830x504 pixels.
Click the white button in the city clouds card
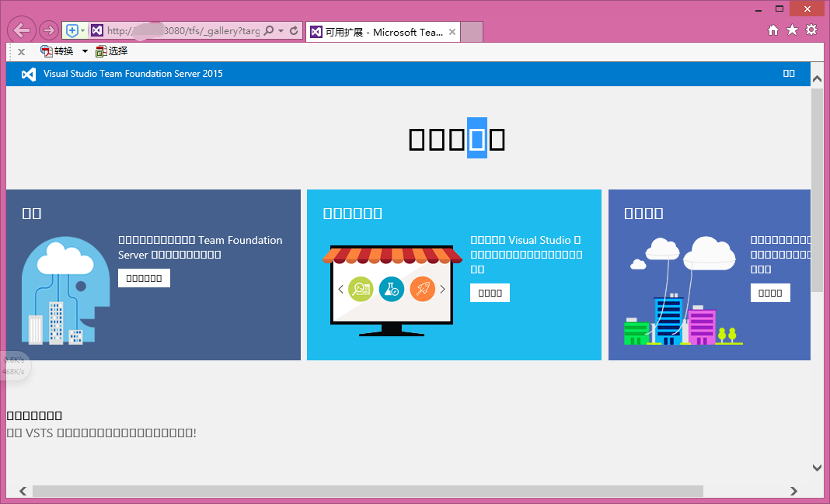pos(770,293)
